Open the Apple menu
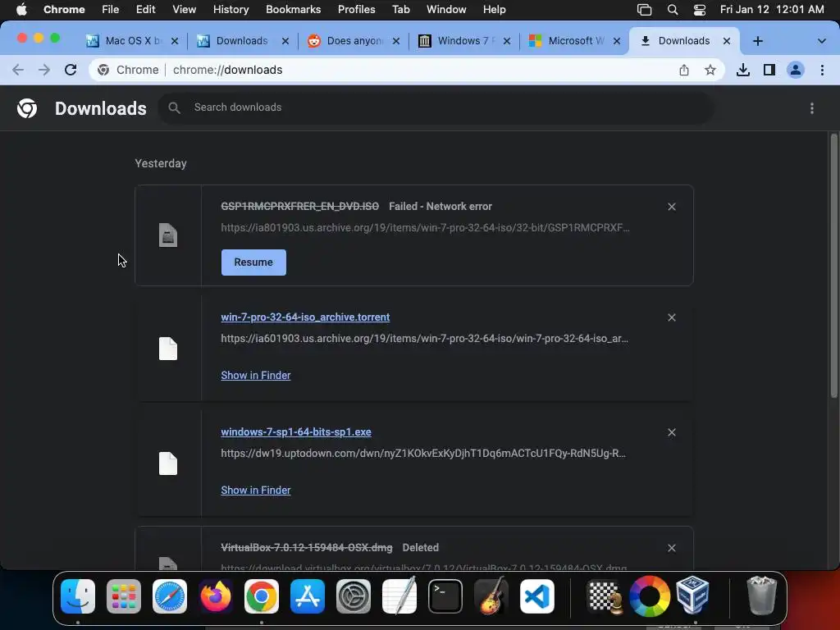 [21, 10]
